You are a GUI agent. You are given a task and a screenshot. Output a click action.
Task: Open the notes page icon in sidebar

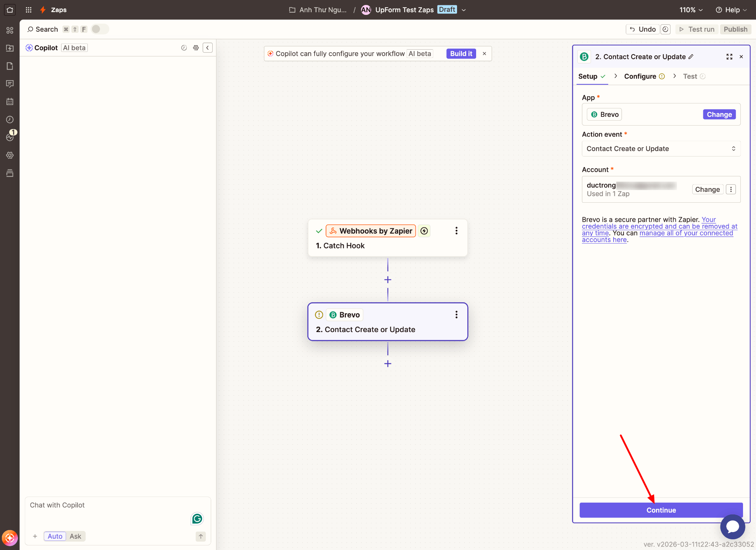pos(10,66)
